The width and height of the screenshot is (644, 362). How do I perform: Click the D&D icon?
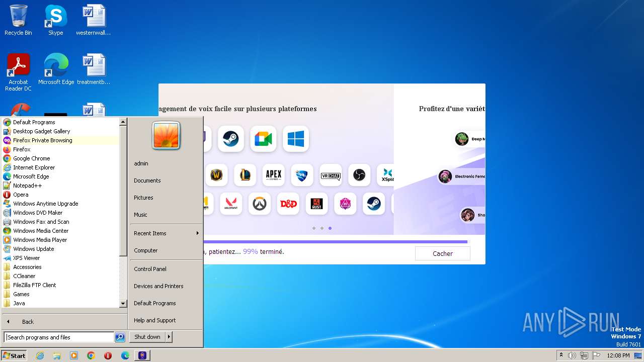[x=288, y=204]
